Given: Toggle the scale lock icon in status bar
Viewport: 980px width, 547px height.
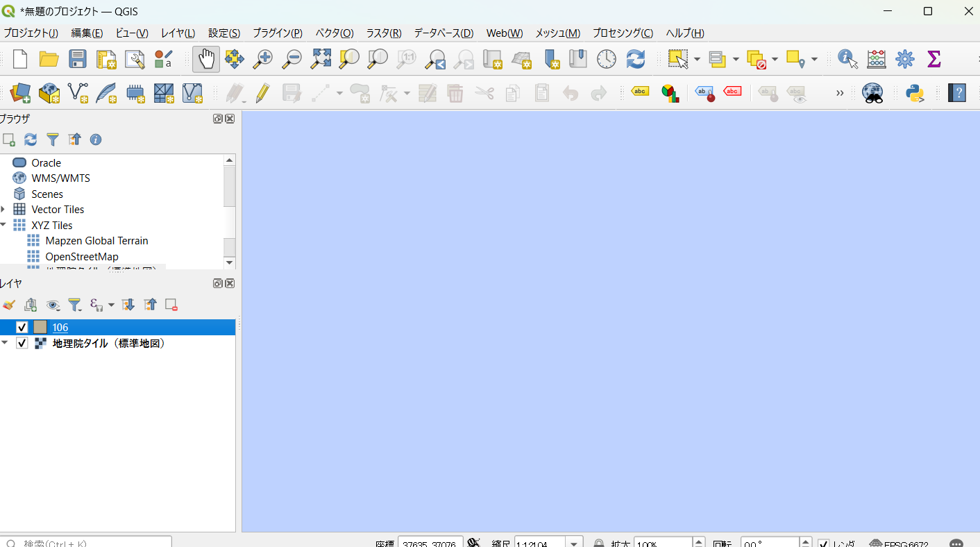Looking at the screenshot, I should [599, 544].
